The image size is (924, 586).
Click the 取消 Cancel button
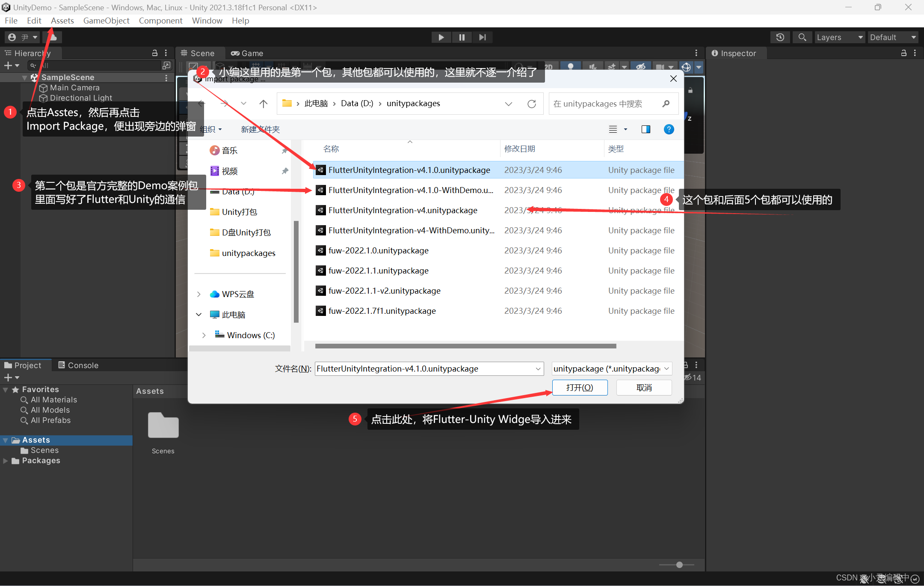(644, 387)
